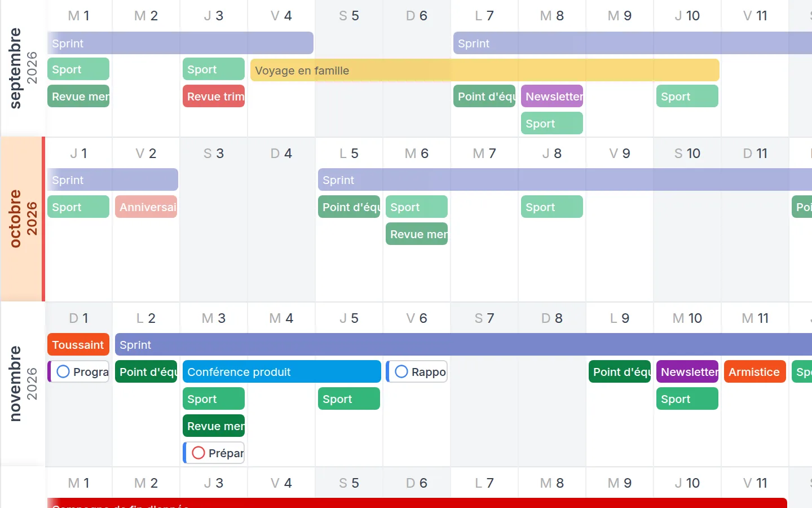Open the Sprint bar starting September 1
This screenshot has height=508, width=812.
point(180,43)
